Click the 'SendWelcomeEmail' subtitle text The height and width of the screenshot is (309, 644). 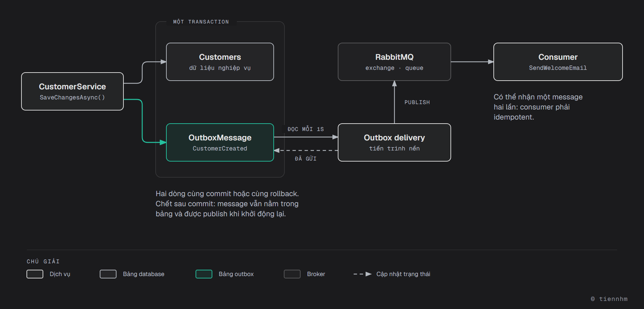click(x=558, y=68)
